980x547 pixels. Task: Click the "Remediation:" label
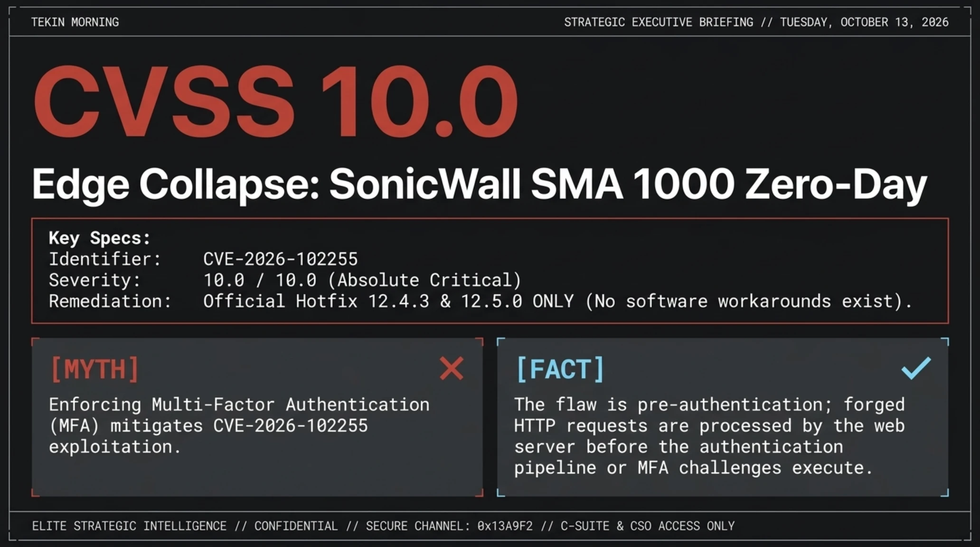click(110, 302)
